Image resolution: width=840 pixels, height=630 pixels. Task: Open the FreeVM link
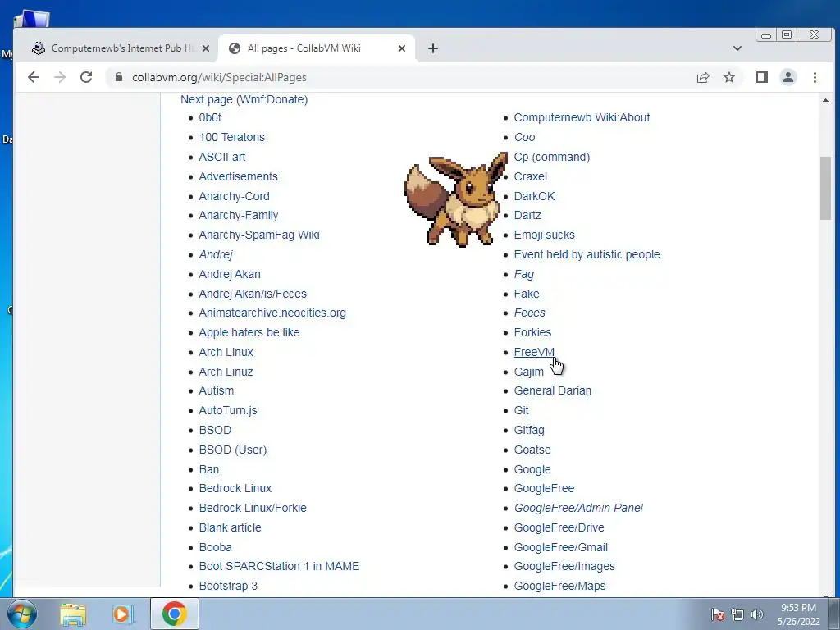pyautogui.click(x=534, y=352)
